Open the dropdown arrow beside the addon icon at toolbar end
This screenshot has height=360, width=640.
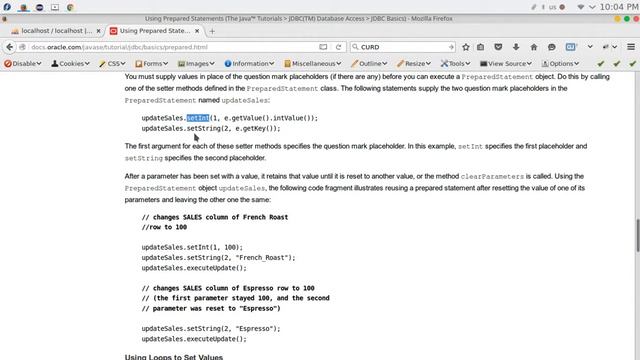pos(614,47)
